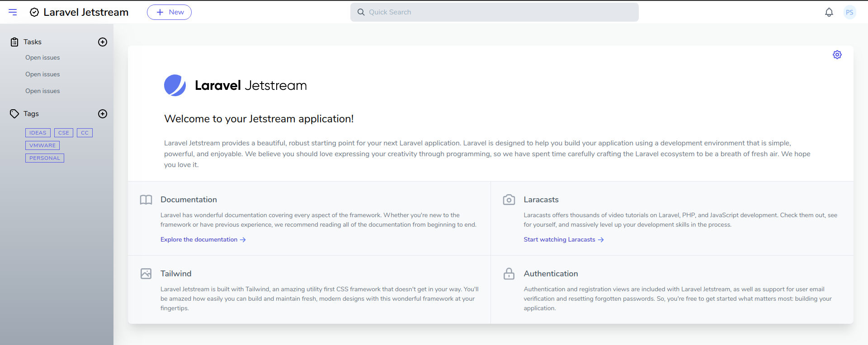868x345 pixels.
Task: Click the Authentication lock icon
Action: [x=509, y=274]
